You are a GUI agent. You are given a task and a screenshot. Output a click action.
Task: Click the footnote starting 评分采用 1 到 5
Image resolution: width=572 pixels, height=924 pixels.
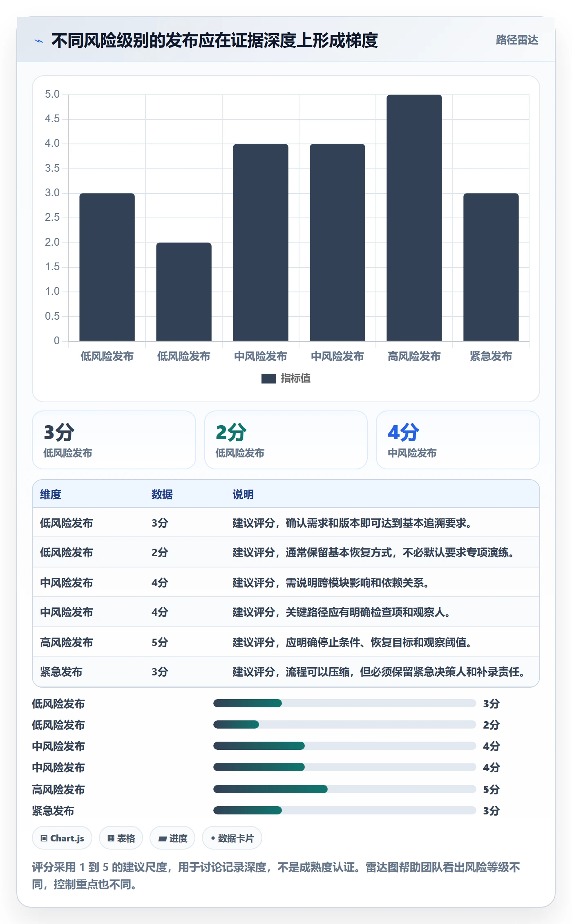276,876
